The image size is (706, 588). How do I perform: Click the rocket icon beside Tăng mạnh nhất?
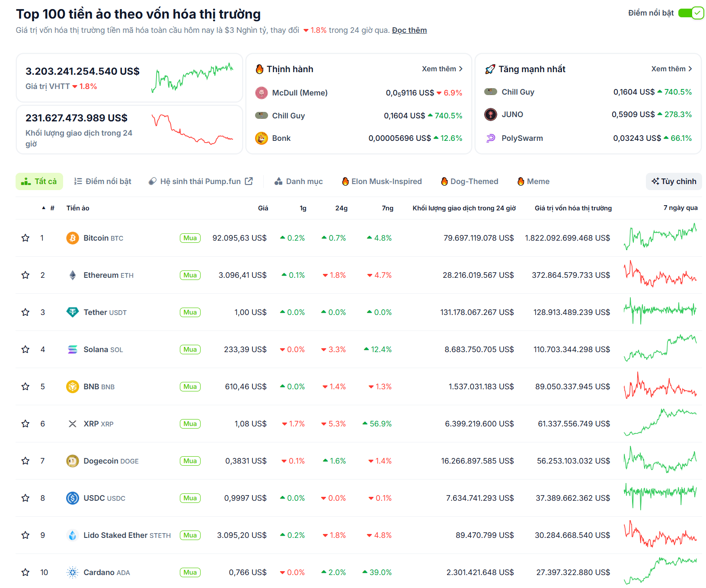(x=490, y=69)
